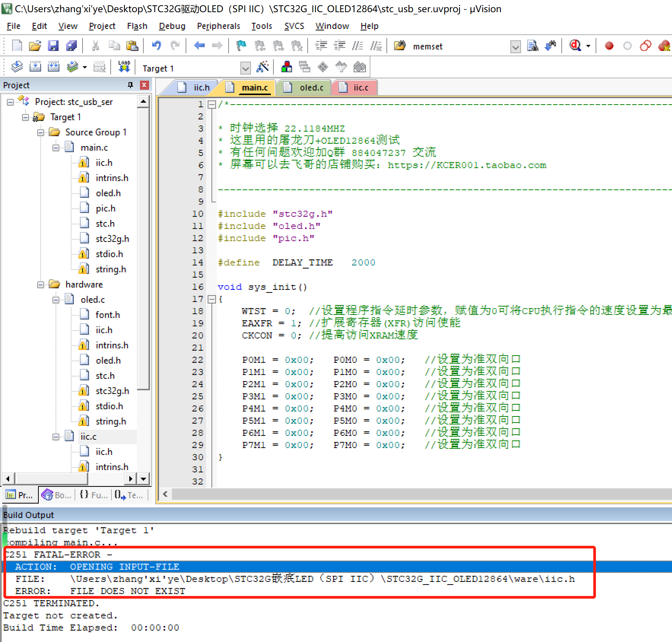Manage project items colored blocks icon
Screen dimensions: 672x642
click(x=287, y=67)
